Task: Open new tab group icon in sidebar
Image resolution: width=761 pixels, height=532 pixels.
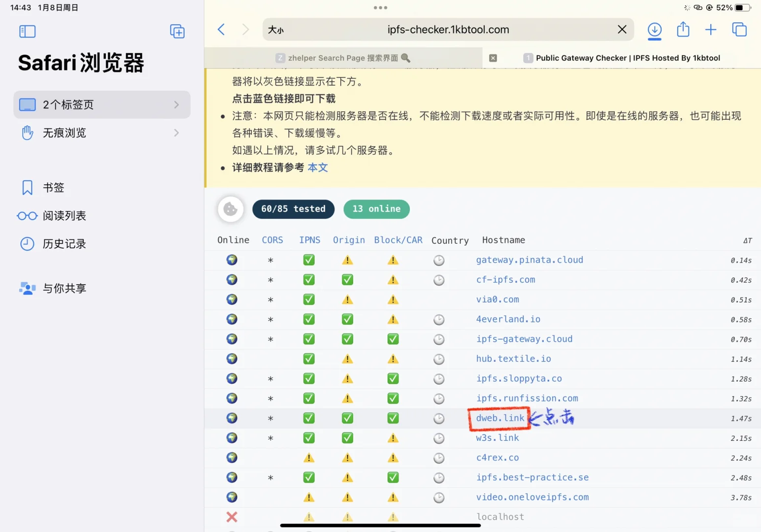Action: 177,32
